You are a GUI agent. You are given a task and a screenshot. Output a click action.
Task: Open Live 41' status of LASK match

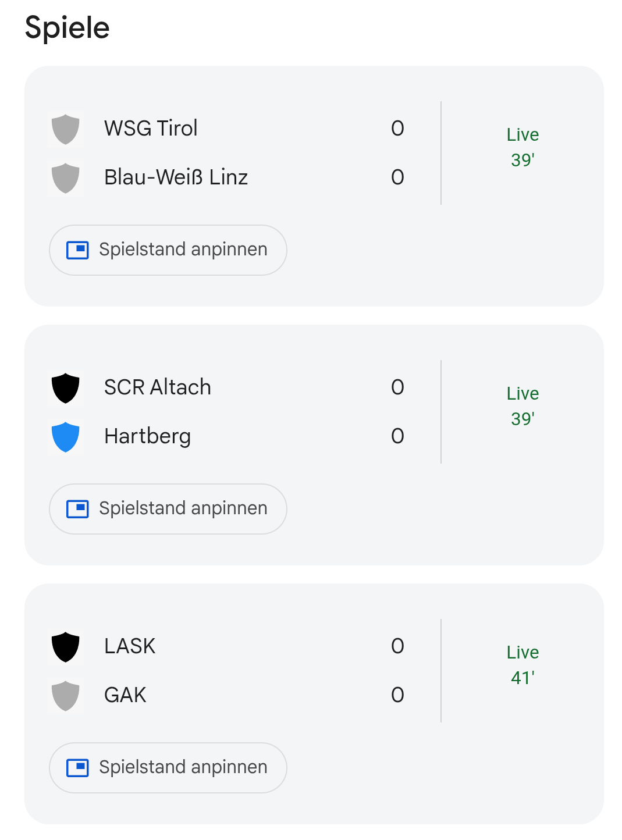point(523,665)
